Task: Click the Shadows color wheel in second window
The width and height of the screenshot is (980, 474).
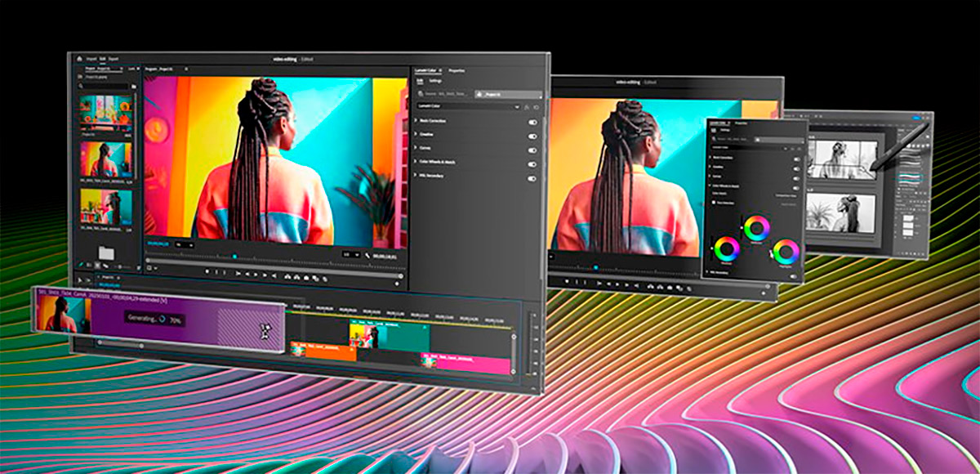Action: pyautogui.click(x=728, y=248)
